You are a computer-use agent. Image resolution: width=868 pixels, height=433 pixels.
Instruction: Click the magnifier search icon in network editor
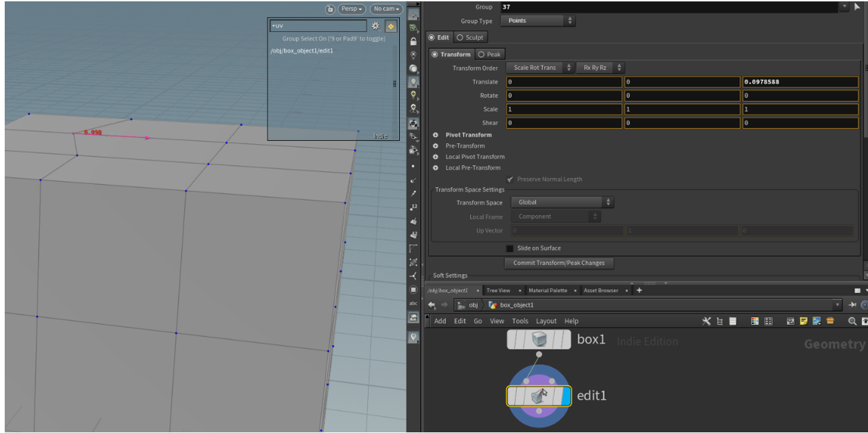[852, 321]
